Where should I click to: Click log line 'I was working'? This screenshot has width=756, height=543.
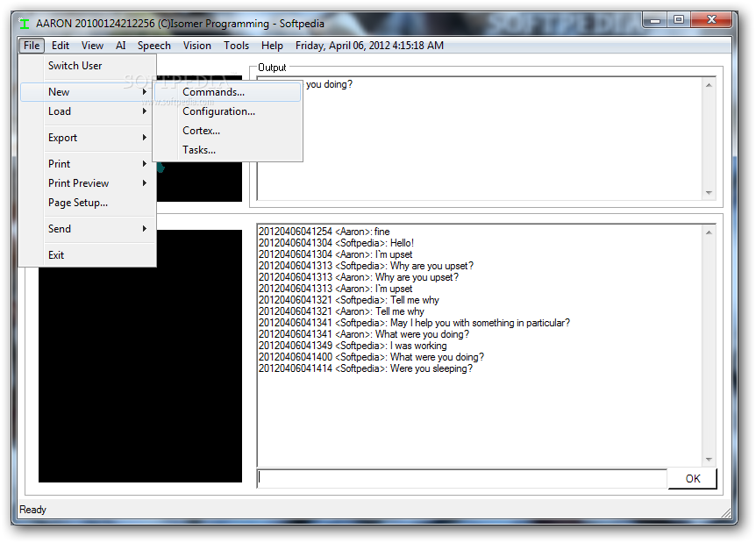click(353, 346)
